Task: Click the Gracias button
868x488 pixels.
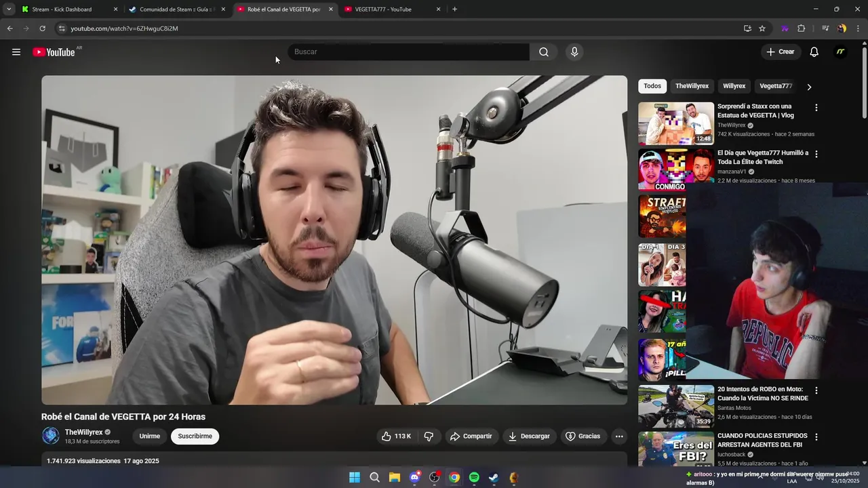Action: click(583, 436)
